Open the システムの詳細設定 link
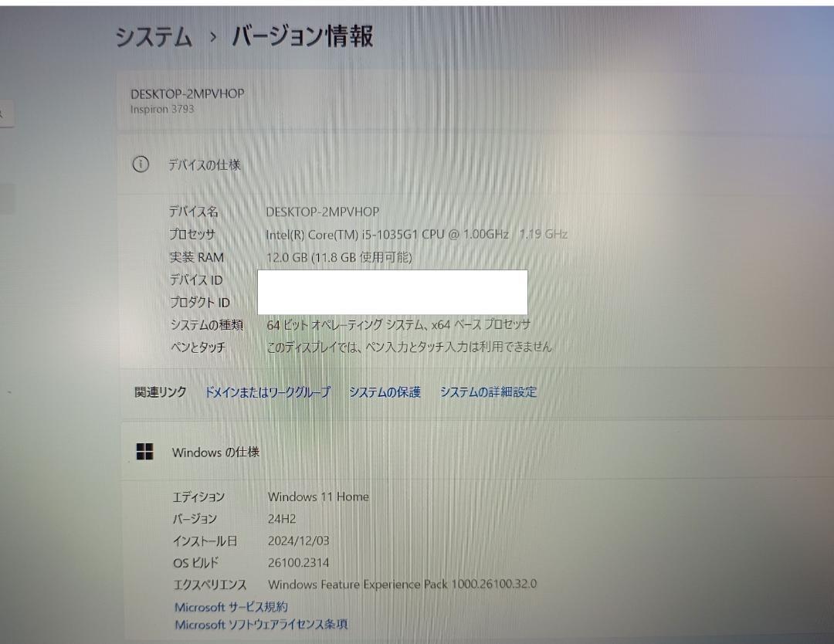The width and height of the screenshot is (834, 644). pos(488,392)
